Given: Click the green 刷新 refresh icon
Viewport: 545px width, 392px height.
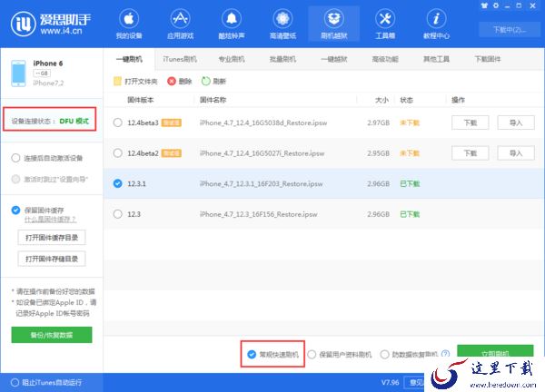Looking at the screenshot, I should pyautogui.click(x=206, y=82).
